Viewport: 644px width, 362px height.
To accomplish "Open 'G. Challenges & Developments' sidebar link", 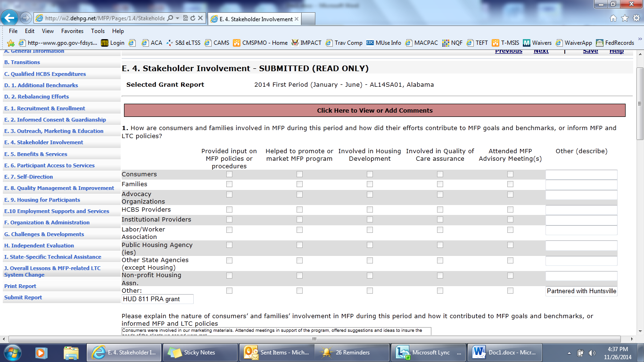I will coord(44,234).
